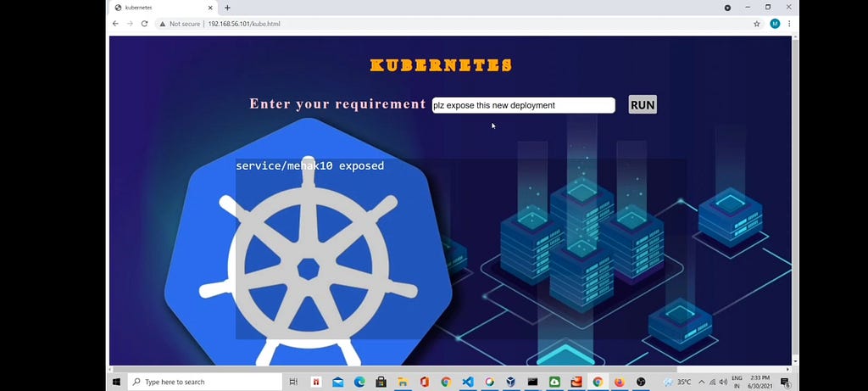Click the Enter your requirement label
The height and width of the screenshot is (391, 868).
pos(337,103)
